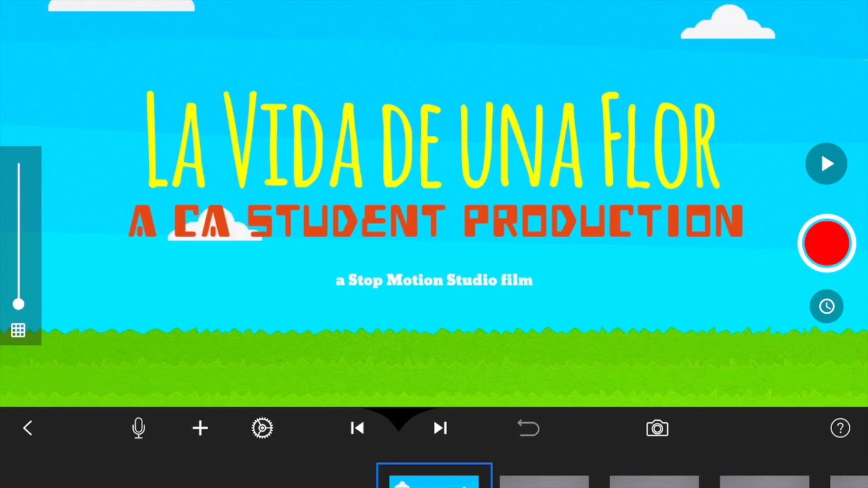
Task: Go back with the left chevron
Action: [28, 428]
